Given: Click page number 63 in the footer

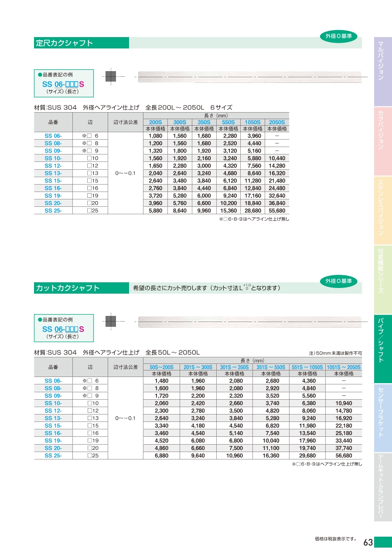Looking at the screenshot, I should [368, 542].
